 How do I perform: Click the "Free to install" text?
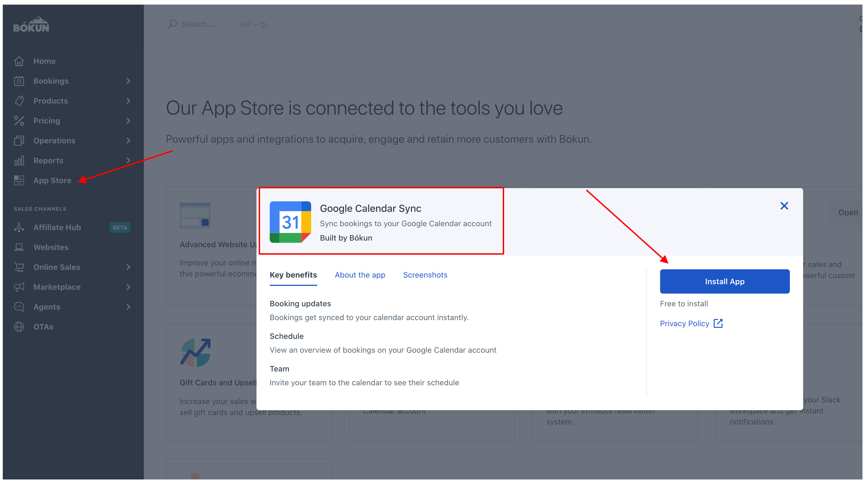click(x=684, y=304)
